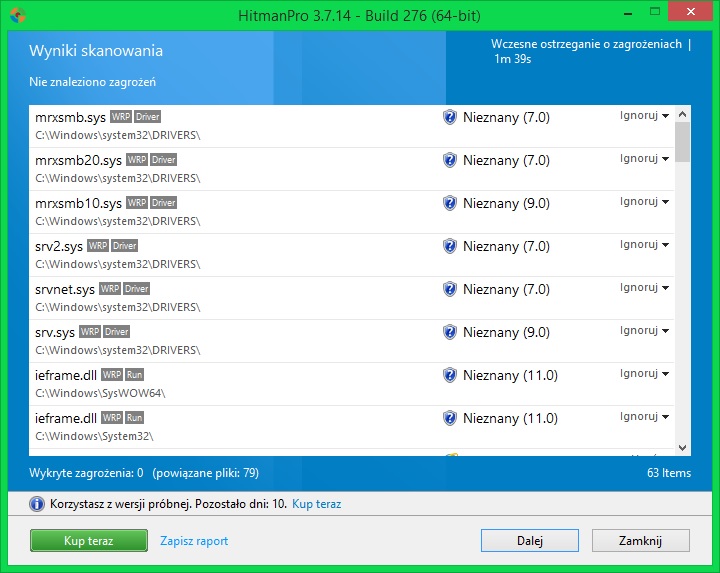720x573 pixels.
Task: Click C:\Windows\SysWOW64\ path text
Action: point(100,393)
